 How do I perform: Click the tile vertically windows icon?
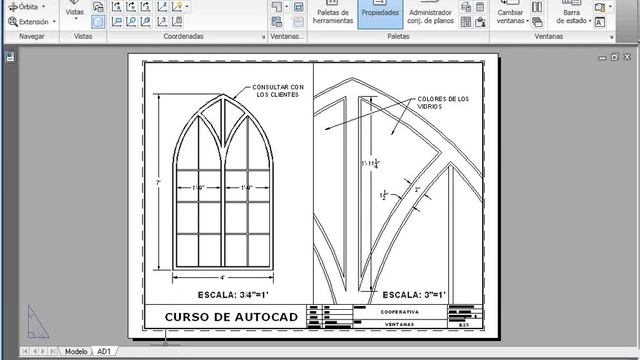click(x=537, y=7)
